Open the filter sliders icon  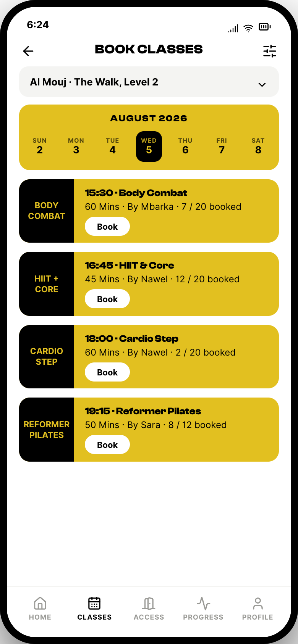[x=270, y=51]
